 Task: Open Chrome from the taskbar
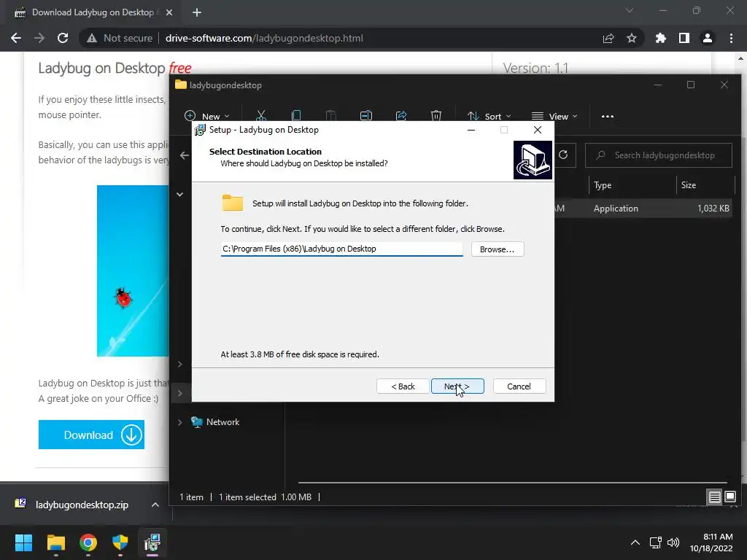88,542
